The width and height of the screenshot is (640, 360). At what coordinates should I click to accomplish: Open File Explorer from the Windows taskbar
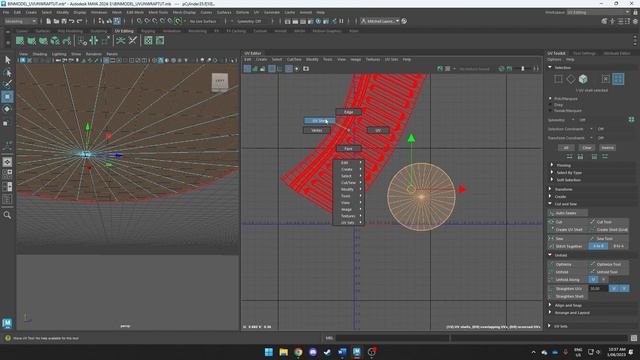coord(283,352)
